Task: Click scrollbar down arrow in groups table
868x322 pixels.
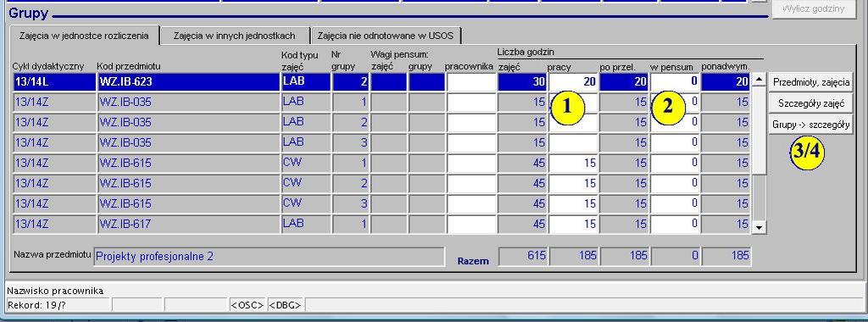Action: click(x=759, y=227)
